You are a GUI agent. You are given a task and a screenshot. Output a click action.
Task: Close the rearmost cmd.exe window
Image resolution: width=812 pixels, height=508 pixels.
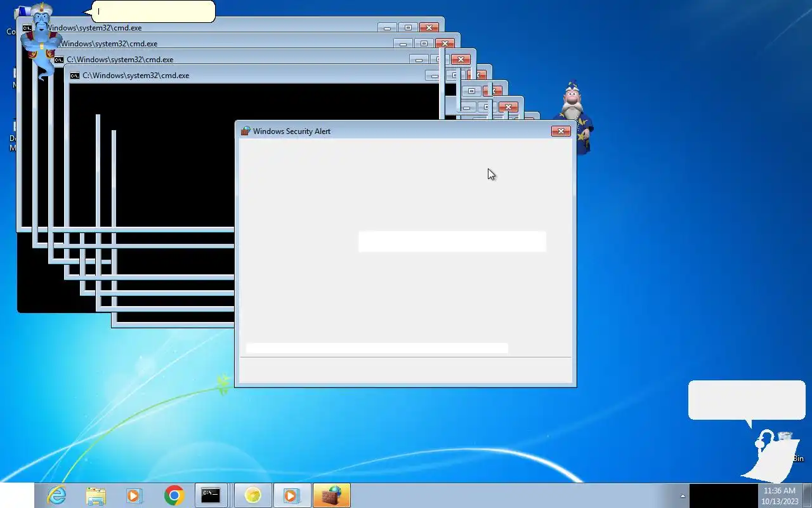(429, 27)
